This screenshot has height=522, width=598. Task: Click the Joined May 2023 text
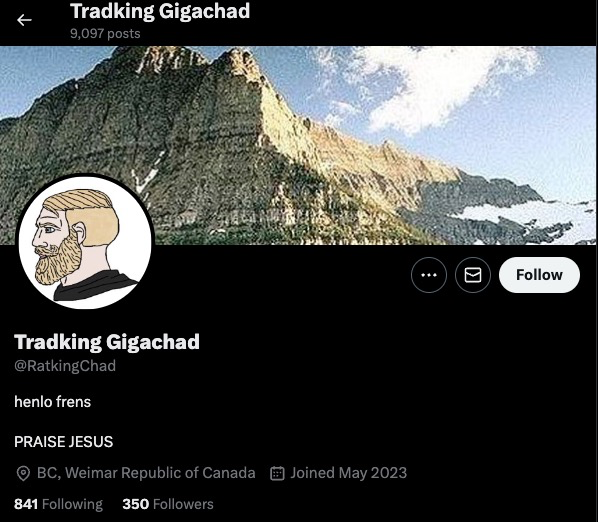[x=349, y=473]
